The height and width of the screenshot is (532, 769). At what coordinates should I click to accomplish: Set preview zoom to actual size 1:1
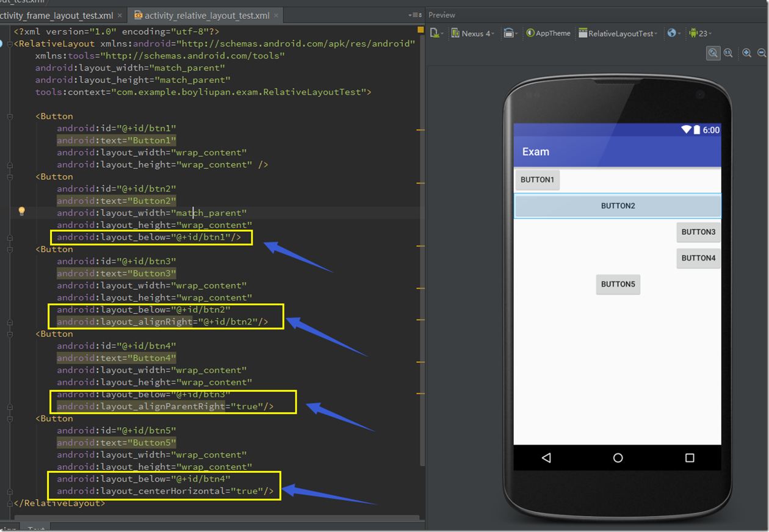pos(728,53)
